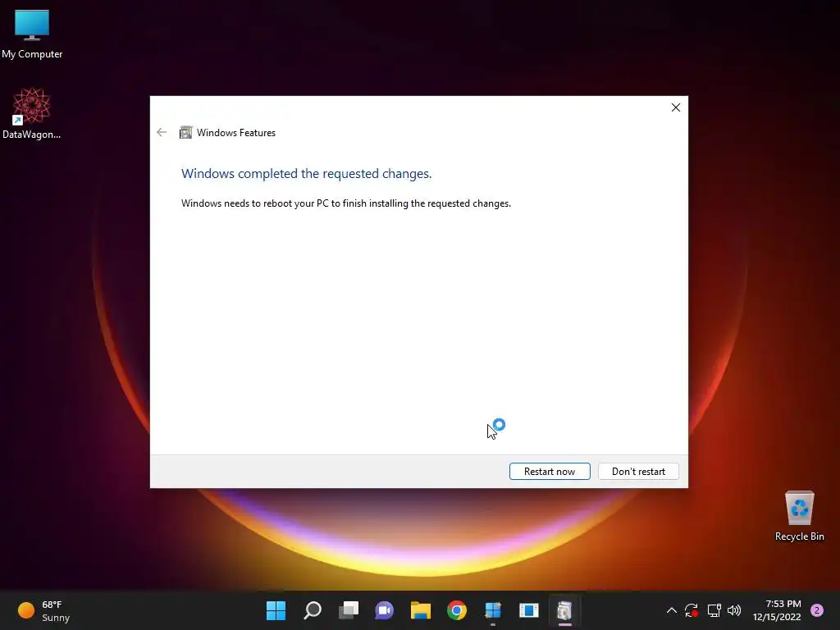Open the Windows Start menu
The width and height of the screenshot is (840, 630).
[x=276, y=610]
